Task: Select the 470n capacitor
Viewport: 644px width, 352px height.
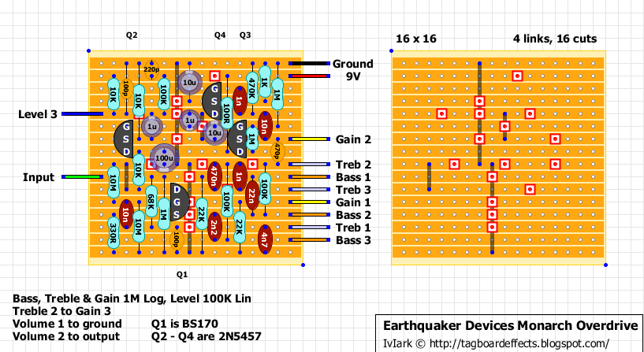Action: (x=214, y=177)
